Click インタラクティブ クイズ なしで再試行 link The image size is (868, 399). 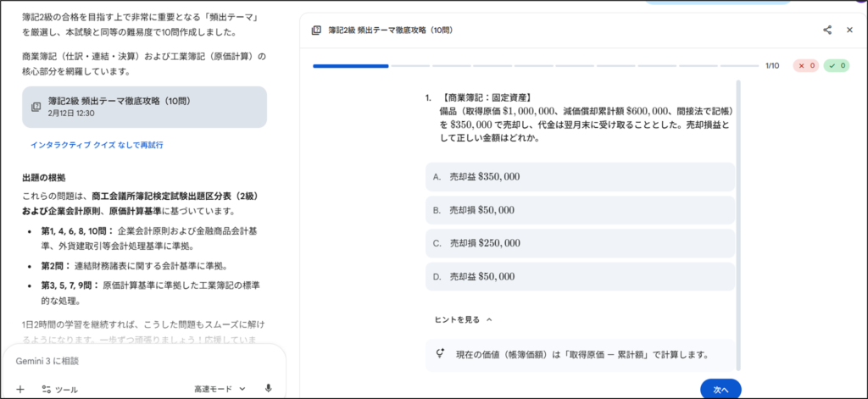click(x=97, y=145)
